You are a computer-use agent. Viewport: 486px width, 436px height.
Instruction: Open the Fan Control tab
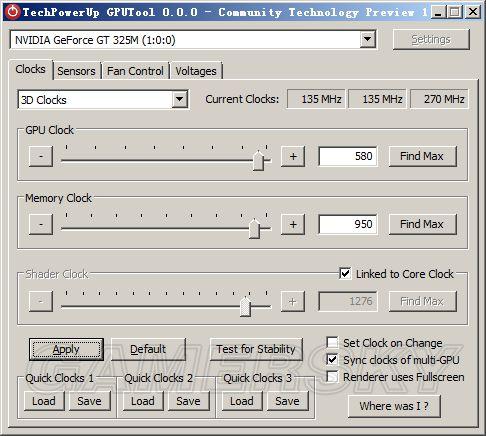(x=135, y=71)
